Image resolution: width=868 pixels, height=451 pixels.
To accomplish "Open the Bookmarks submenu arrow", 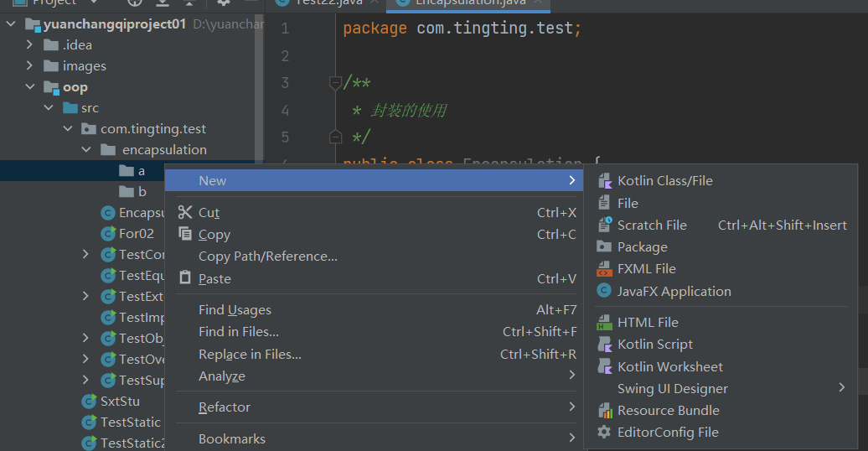I will click(572, 438).
